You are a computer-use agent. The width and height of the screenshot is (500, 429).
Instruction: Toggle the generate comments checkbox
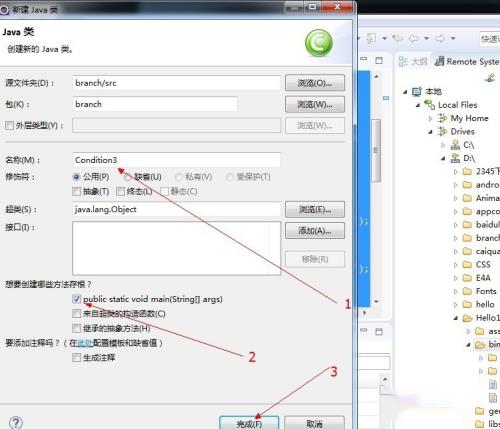pyautogui.click(x=76, y=358)
